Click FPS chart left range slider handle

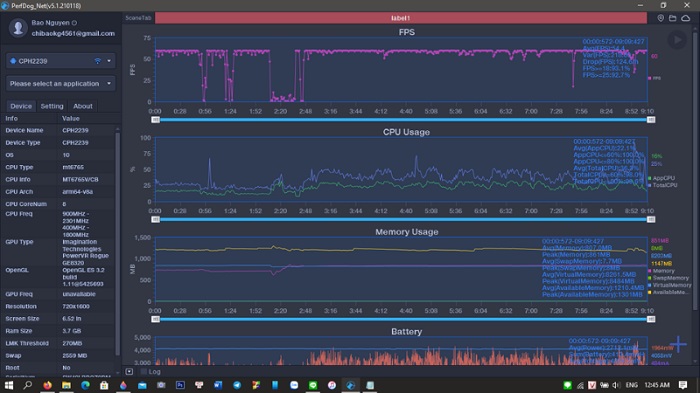pos(155,120)
